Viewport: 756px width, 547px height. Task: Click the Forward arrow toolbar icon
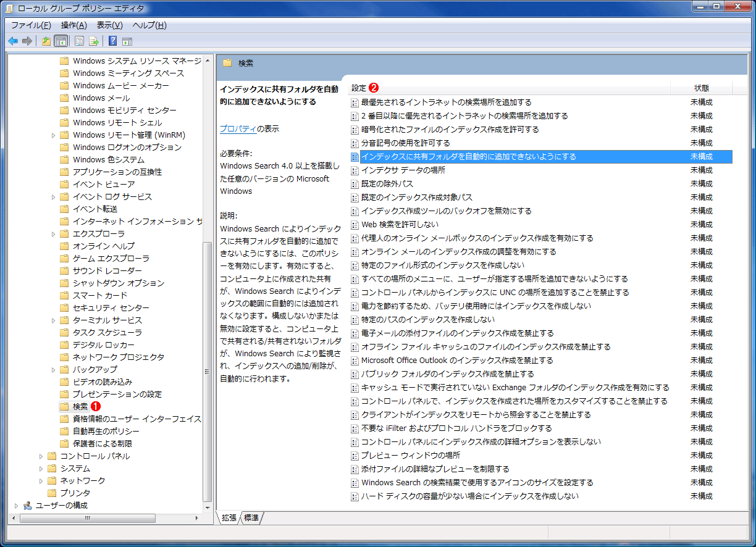point(27,41)
